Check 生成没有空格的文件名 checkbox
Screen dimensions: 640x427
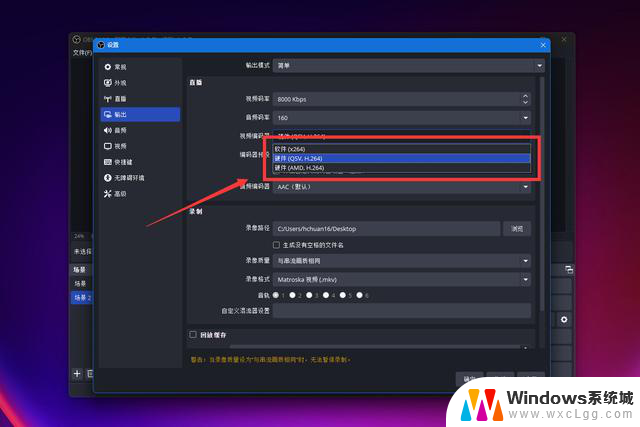276,245
